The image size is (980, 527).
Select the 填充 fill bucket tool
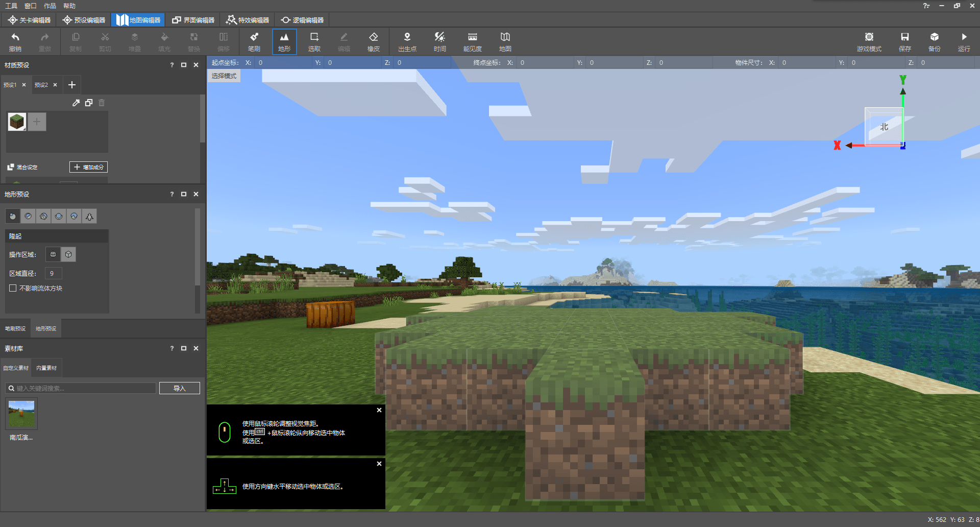click(164, 41)
